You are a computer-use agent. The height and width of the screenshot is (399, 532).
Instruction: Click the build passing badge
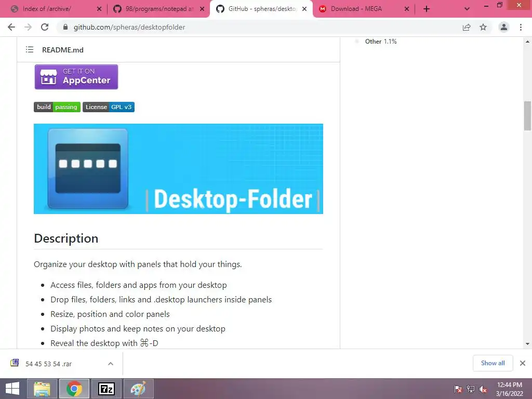pyautogui.click(x=57, y=107)
